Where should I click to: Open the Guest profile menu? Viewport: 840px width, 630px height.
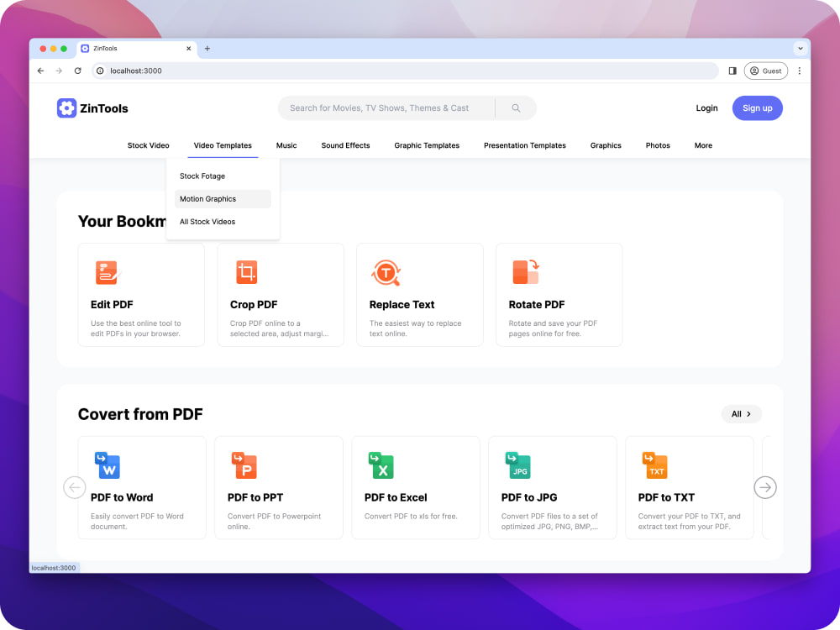[765, 71]
